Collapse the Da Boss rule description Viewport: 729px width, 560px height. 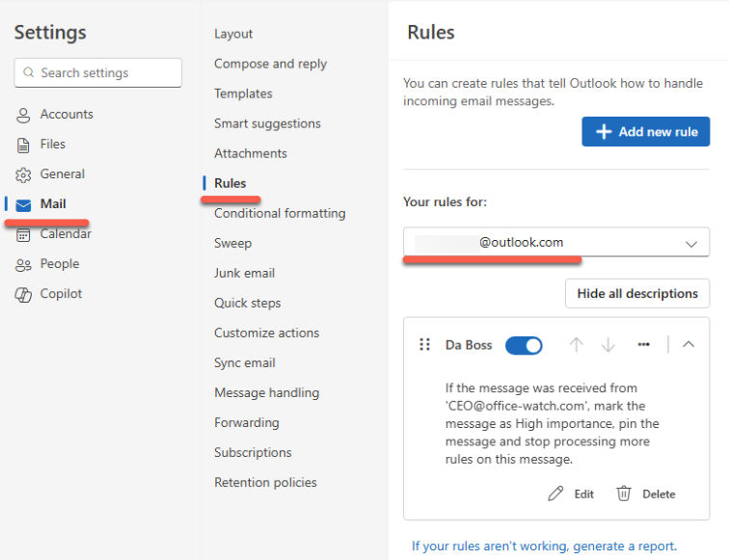click(x=688, y=345)
